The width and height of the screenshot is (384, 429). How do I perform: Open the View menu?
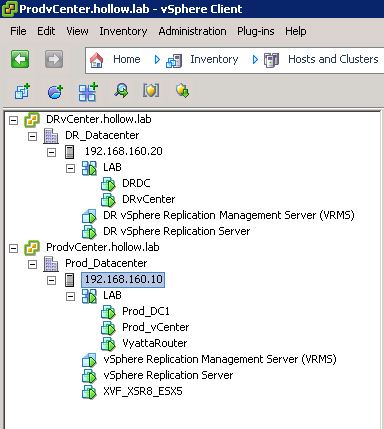(77, 31)
